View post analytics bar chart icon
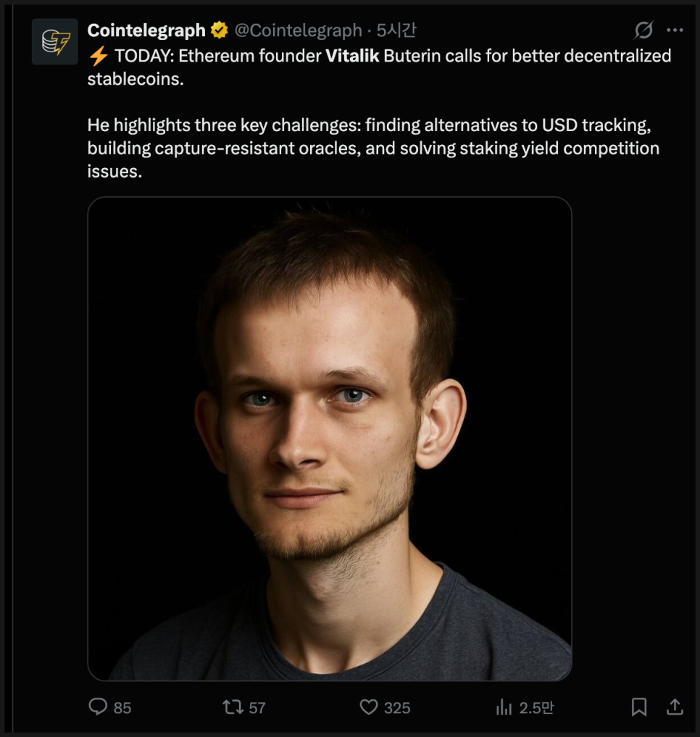The image size is (700, 737). [504, 707]
